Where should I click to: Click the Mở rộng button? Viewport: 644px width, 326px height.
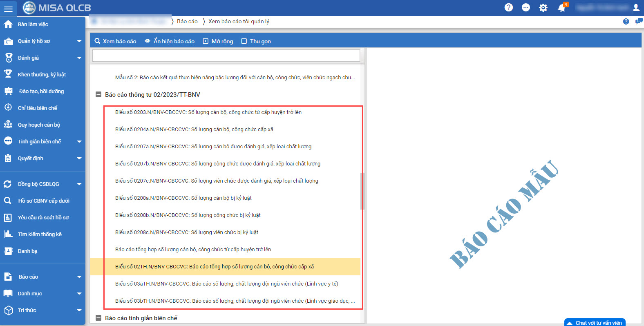[218, 41]
